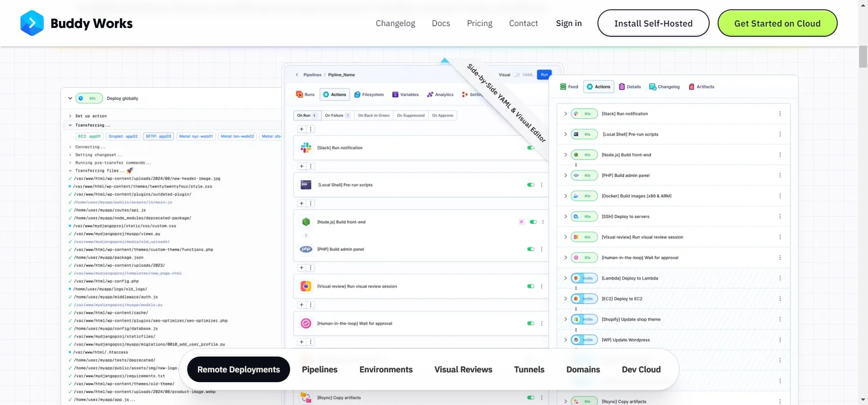Collapse the Transferring log step
The height and width of the screenshot is (405, 868).
tap(70, 125)
